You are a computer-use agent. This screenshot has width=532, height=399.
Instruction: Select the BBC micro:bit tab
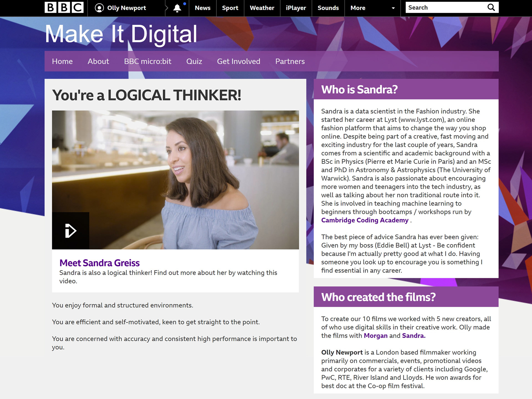[x=147, y=61]
